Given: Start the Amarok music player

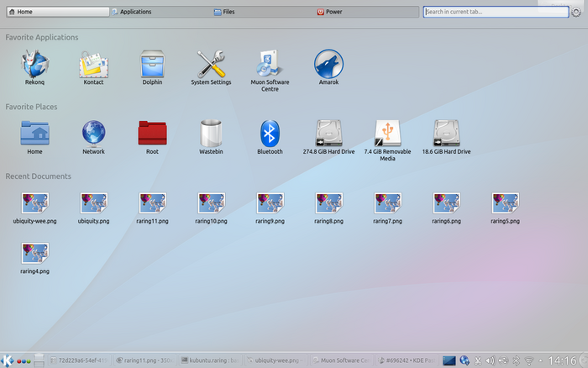Looking at the screenshot, I should [328, 65].
